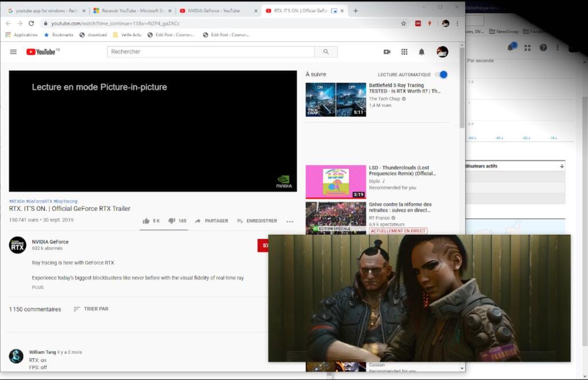
Task: Open notifications via the bell icon
Action: tap(421, 52)
